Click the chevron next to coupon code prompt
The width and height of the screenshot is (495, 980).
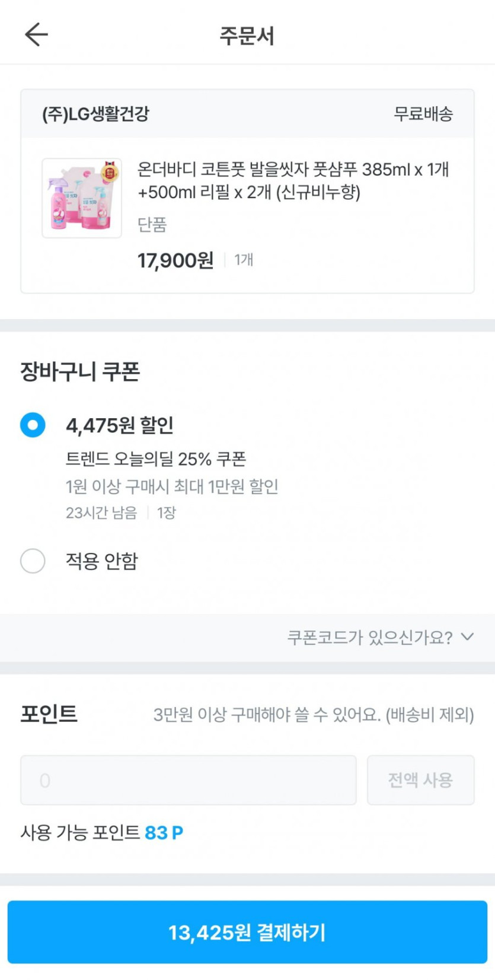pyautogui.click(x=468, y=637)
